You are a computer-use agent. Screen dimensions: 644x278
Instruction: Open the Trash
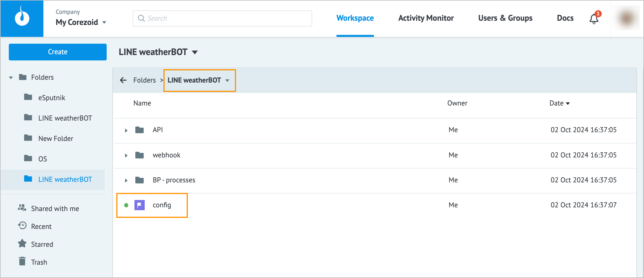(39, 262)
